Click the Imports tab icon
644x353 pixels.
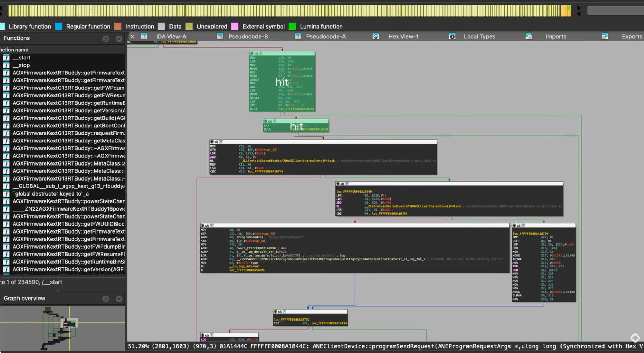click(x=529, y=36)
